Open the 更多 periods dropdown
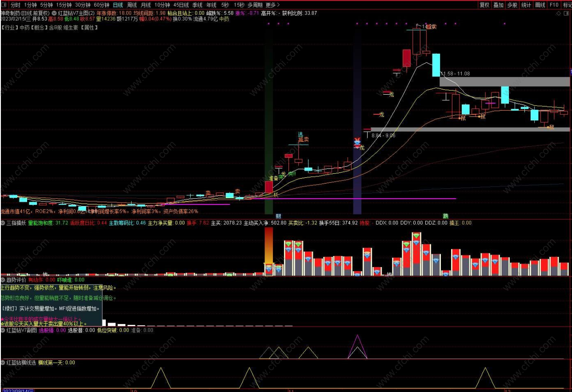 tap(272, 5)
